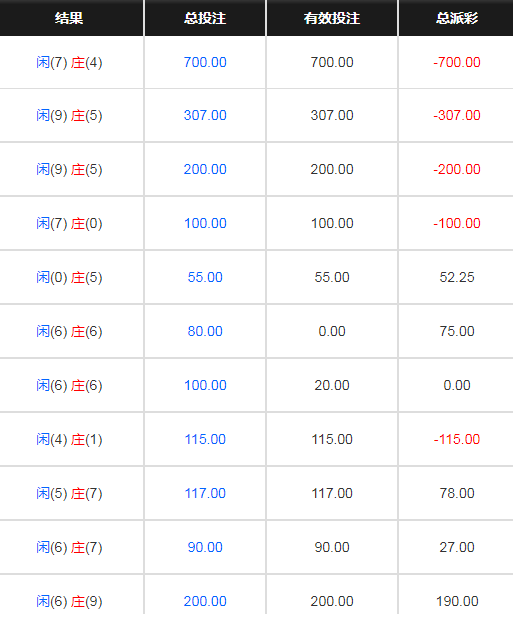Click the 190.00 payout value

[457, 601]
